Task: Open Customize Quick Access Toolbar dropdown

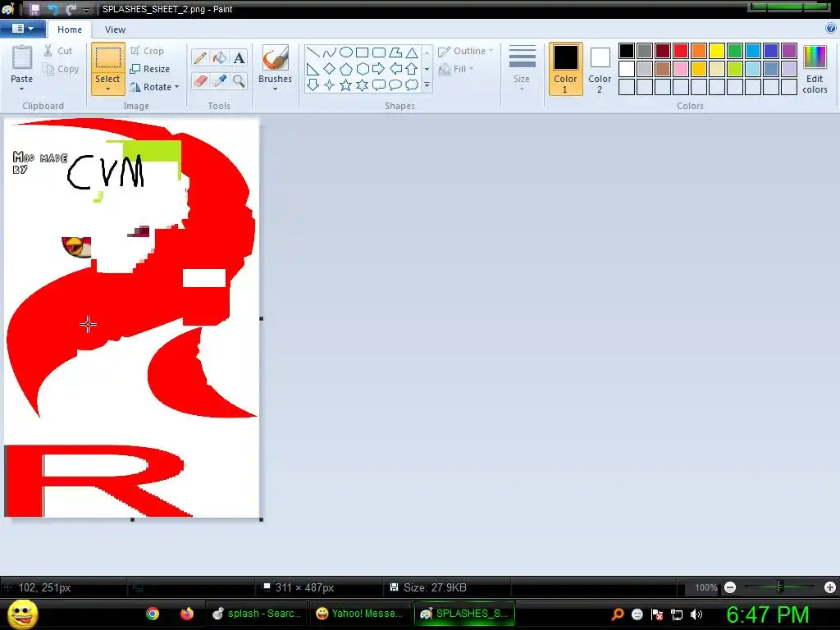Action: [86, 10]
